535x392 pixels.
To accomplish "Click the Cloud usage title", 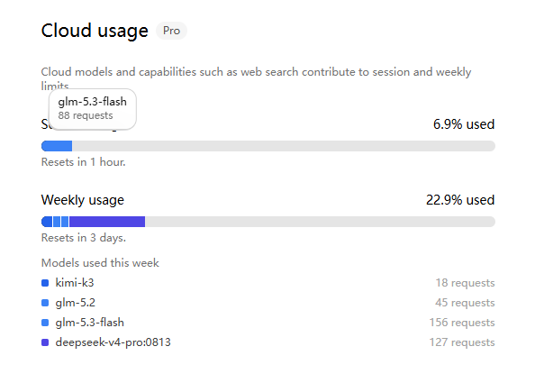I will tap(95, 31).
